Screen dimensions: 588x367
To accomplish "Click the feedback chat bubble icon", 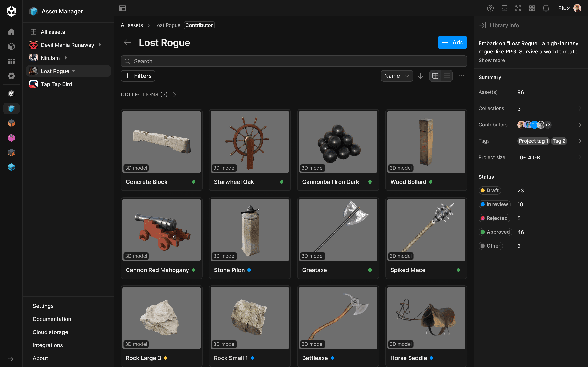I will click(504, 8).
